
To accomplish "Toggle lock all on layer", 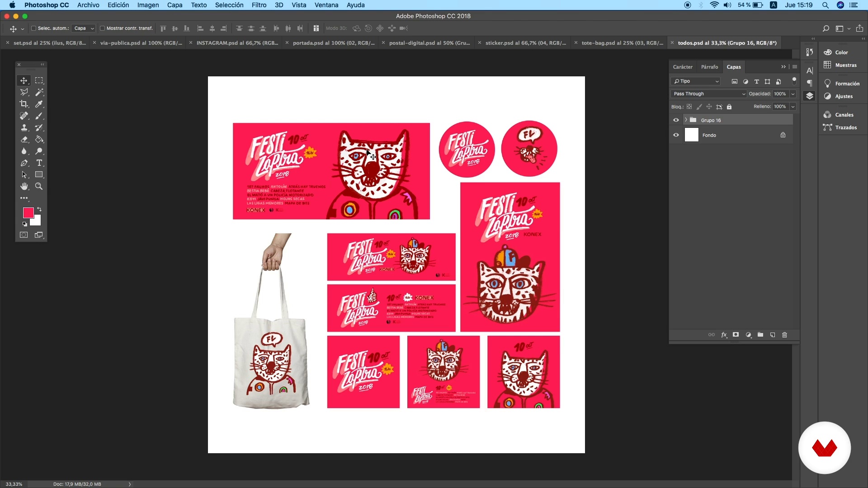I will [x=729, y=107].
